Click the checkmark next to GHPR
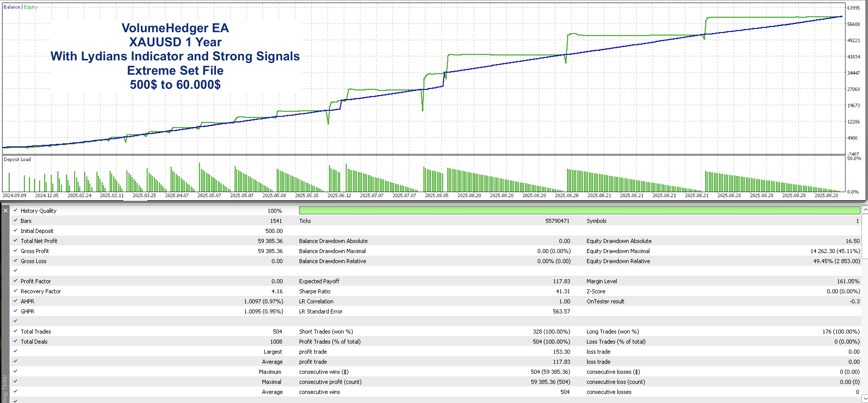Image resolution: width=868 pixels, height=403 pixels. [x=15, y=311]
